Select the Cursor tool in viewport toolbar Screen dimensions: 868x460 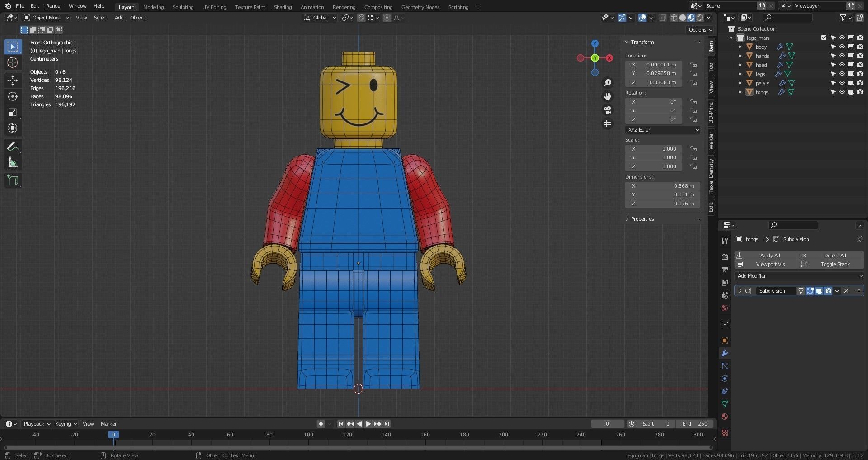click(13, 62)
